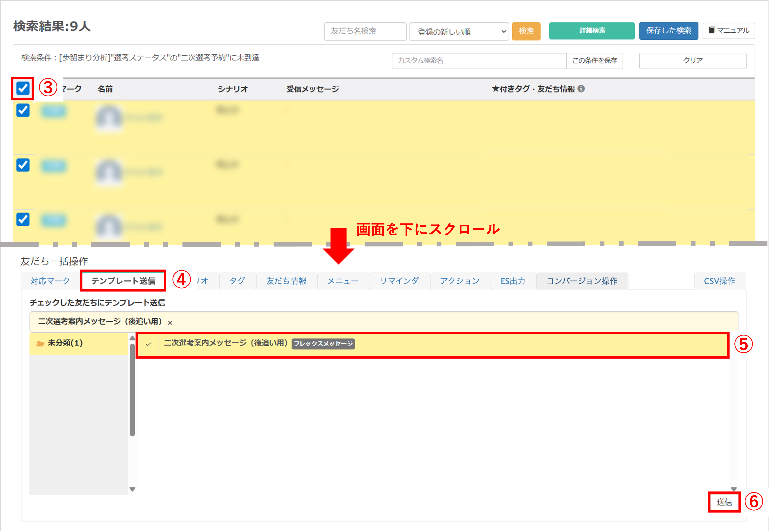Viewport: 775px width, 532px height.
Task: Click the 未分類 folder icon
Action: click(x=40, y=343)
